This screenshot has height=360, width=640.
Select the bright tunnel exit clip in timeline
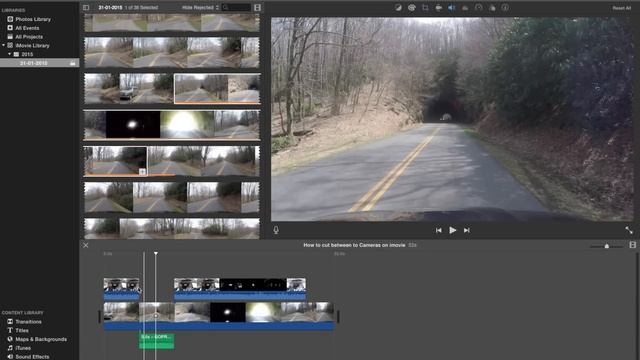(x=263, y=312)
